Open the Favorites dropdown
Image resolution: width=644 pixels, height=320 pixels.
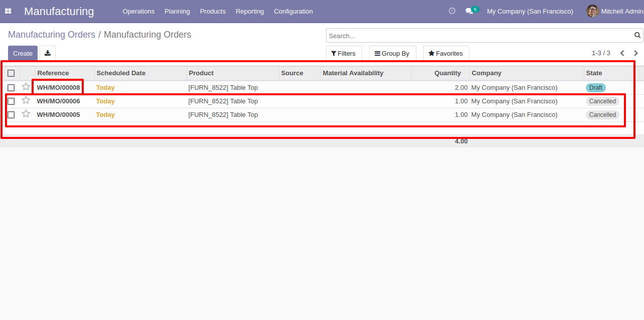coord(446,53)
